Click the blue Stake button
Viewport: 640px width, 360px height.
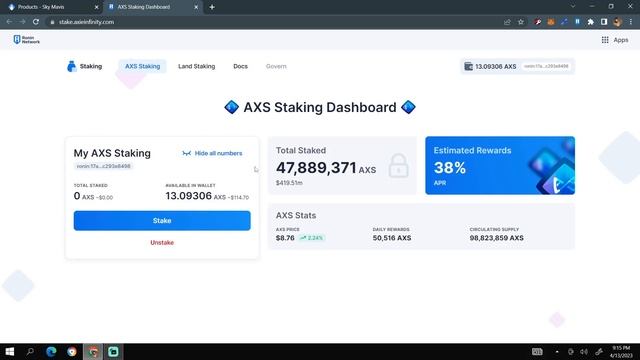(162, 220)
